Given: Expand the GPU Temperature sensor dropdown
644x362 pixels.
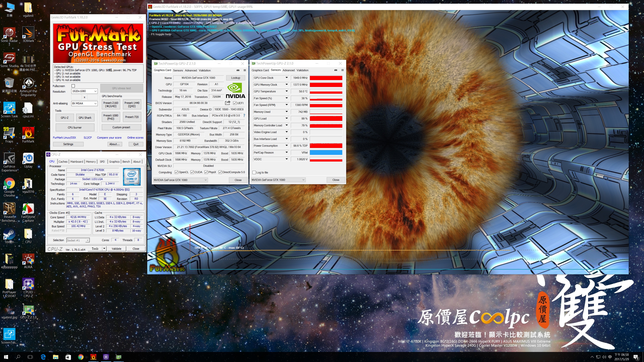Looking at the screenshot, I should click(287, 91).
